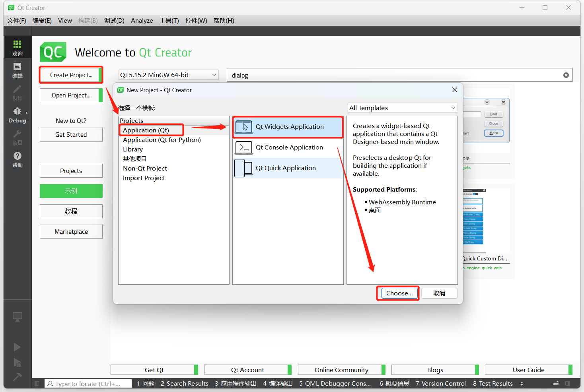The height and width of the screenshot is (392, 584).
Task: Toggle the left sidebar icon in status bar
Action: 37,383
